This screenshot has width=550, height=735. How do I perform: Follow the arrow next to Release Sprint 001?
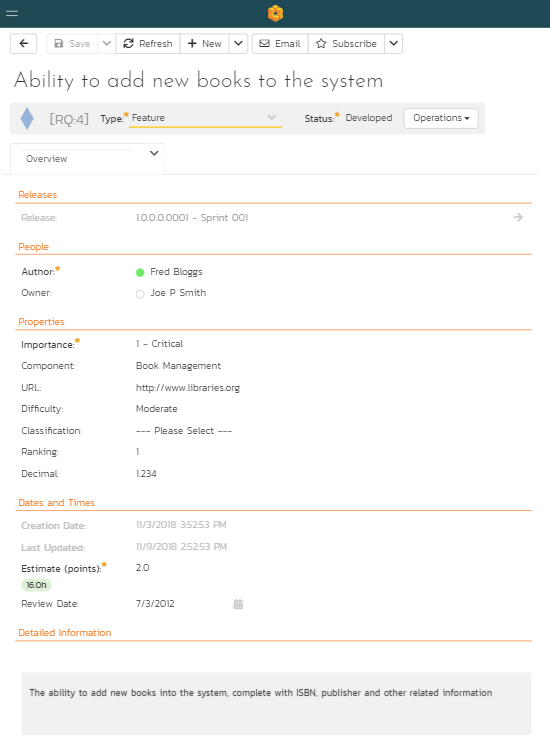click(x=518, y=218)
